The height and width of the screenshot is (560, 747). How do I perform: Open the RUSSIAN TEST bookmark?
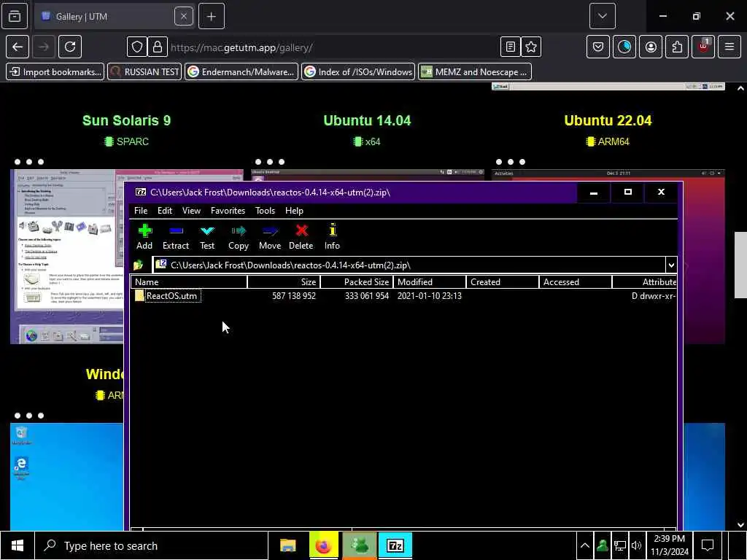pyautogui.click(x=144, y=72)
